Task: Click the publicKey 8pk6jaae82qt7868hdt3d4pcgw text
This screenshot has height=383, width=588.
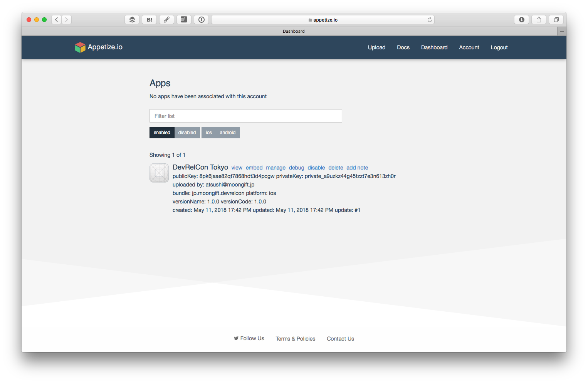Action: [x=223, y=176]
